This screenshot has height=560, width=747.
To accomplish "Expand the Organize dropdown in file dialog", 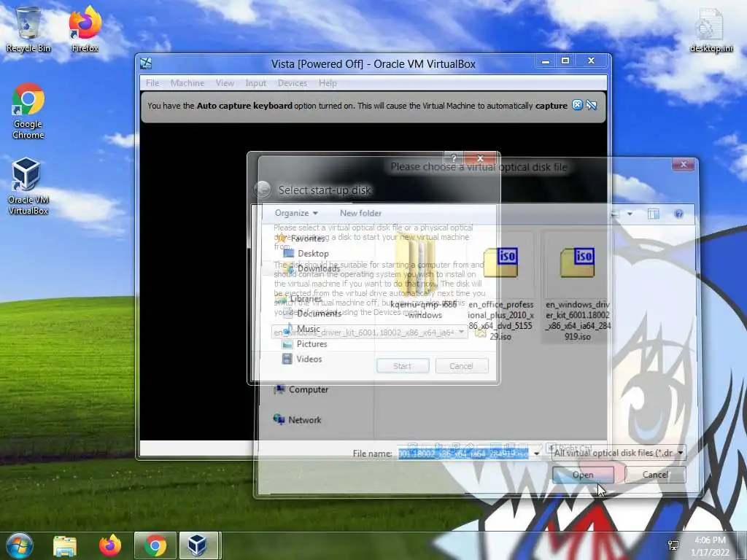I will [296, 213].
